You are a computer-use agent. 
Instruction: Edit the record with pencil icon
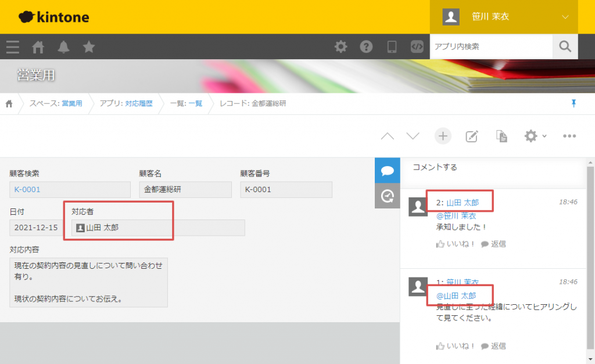tap(472, 136)
